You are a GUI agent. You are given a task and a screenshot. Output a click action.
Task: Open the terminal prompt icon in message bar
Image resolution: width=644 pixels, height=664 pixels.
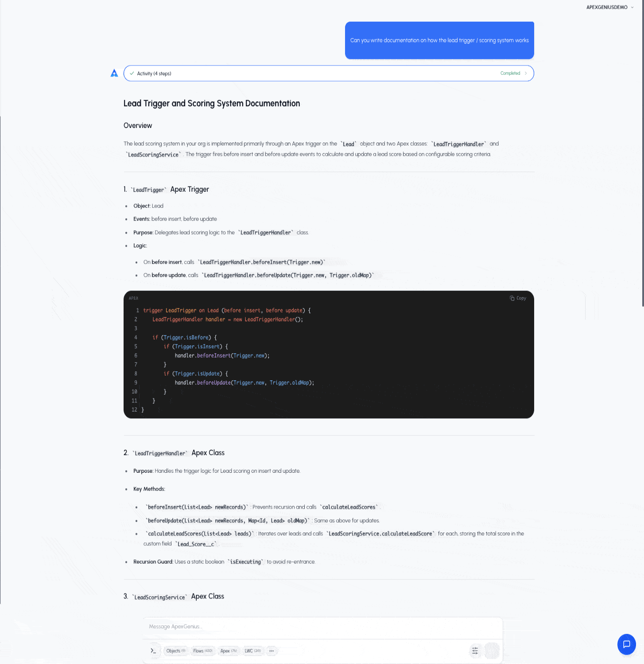pos(153,651)
